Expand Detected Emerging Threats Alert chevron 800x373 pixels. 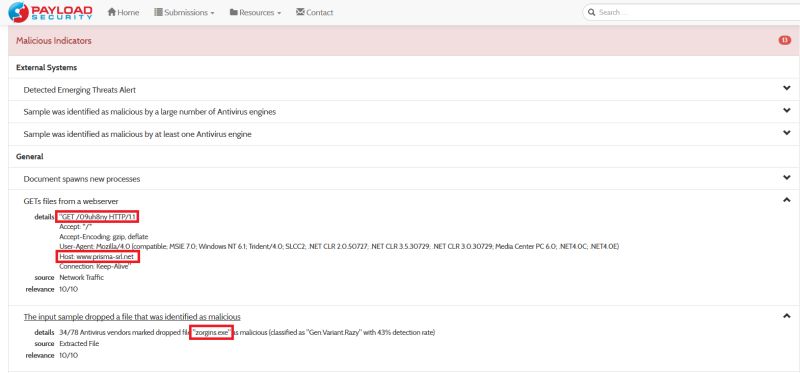tap(786, 88)
